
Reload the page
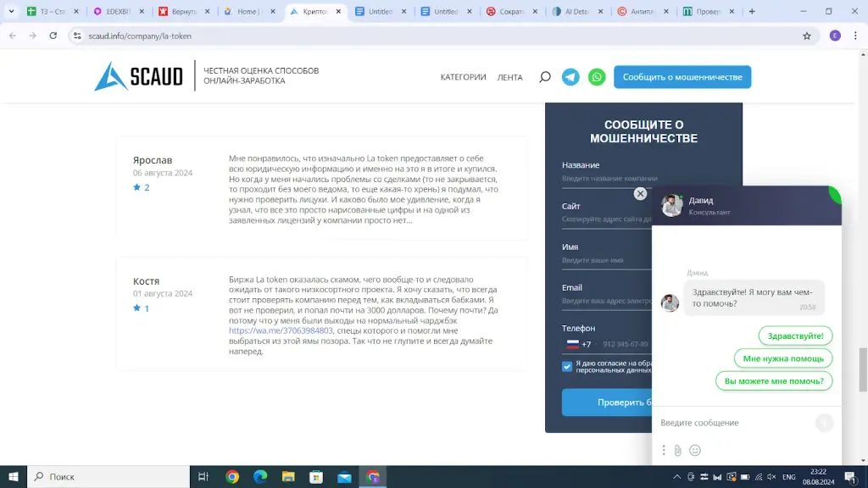tap(53, 36)
